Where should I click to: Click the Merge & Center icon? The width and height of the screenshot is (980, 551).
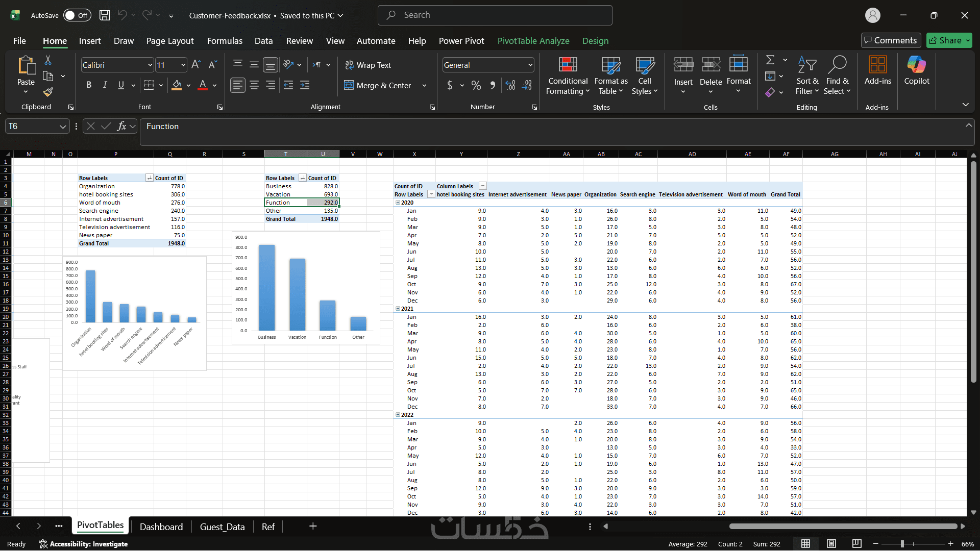(x=349, y=85)
